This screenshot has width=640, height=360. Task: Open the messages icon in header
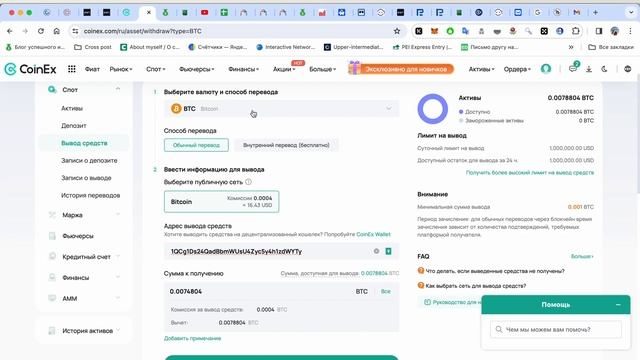pos(573,69)
